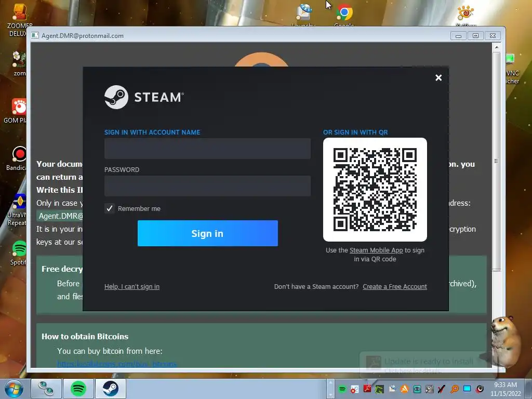Click the orange Avast tray icon
Viewport: 532px width, 399px height.
pyautogui.click(x=404, y=389)
